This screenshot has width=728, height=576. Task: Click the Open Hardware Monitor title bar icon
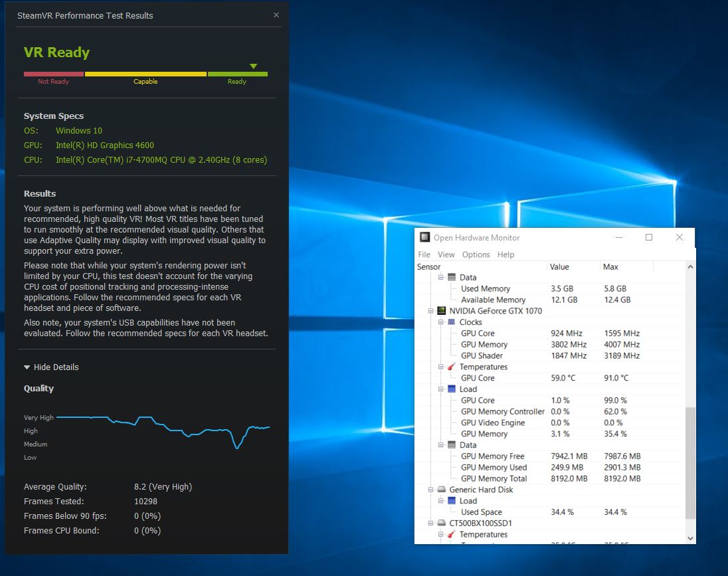tap(424, 237)
